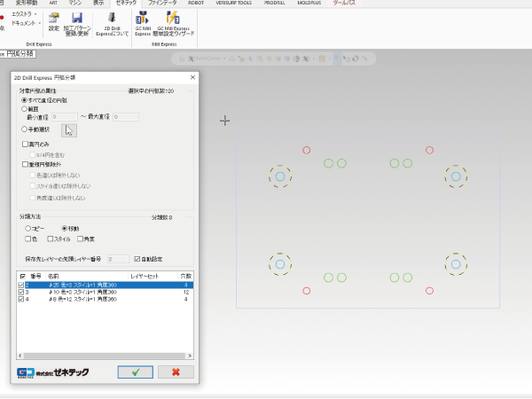Click top-left red circle in drawing
Screen dimensions: 532x399
[307, 151]
